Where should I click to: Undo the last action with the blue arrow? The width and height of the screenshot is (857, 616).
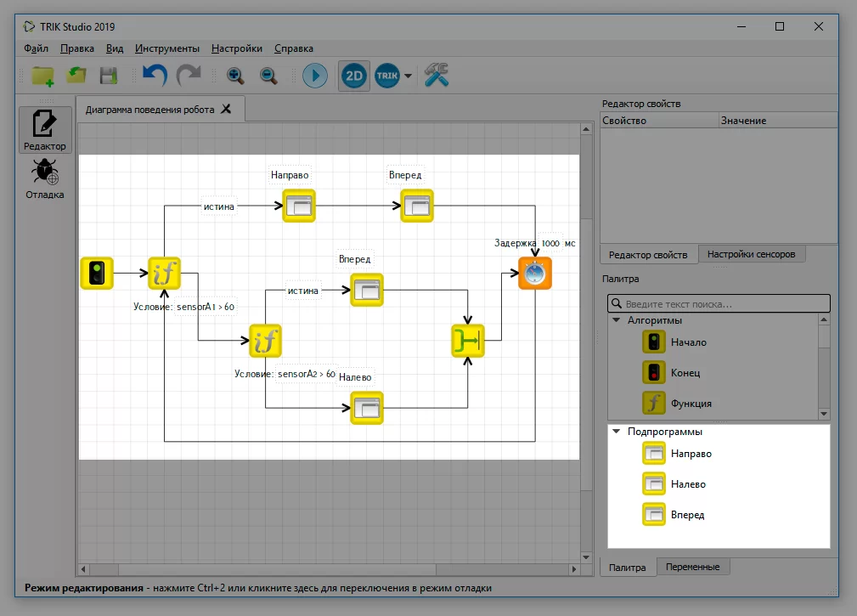click(x=155, y=75)
